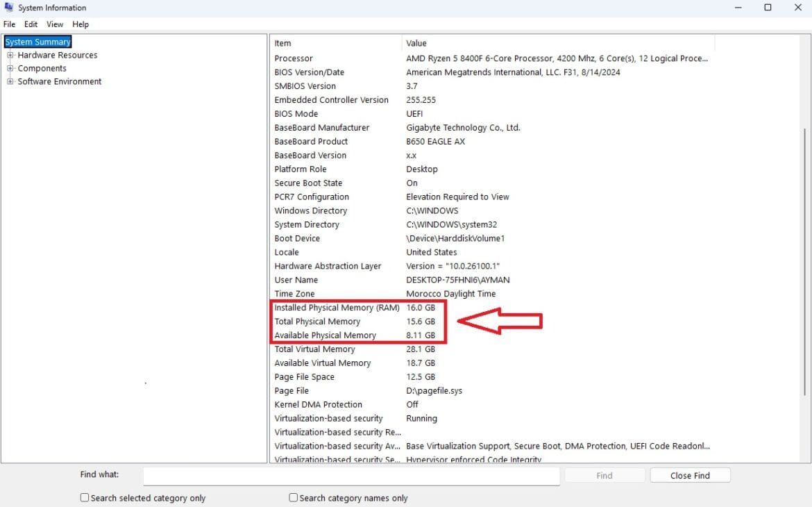The image size is (812, 507).
Task: Select the Kernel DMA Protection row
Action: click(492, 404)
